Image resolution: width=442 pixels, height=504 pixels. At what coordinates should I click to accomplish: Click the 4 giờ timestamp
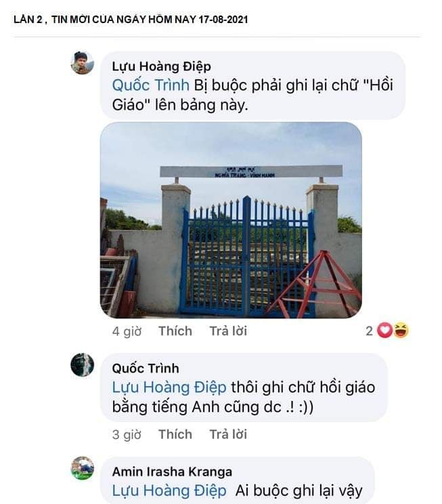[x=127, y=331]
